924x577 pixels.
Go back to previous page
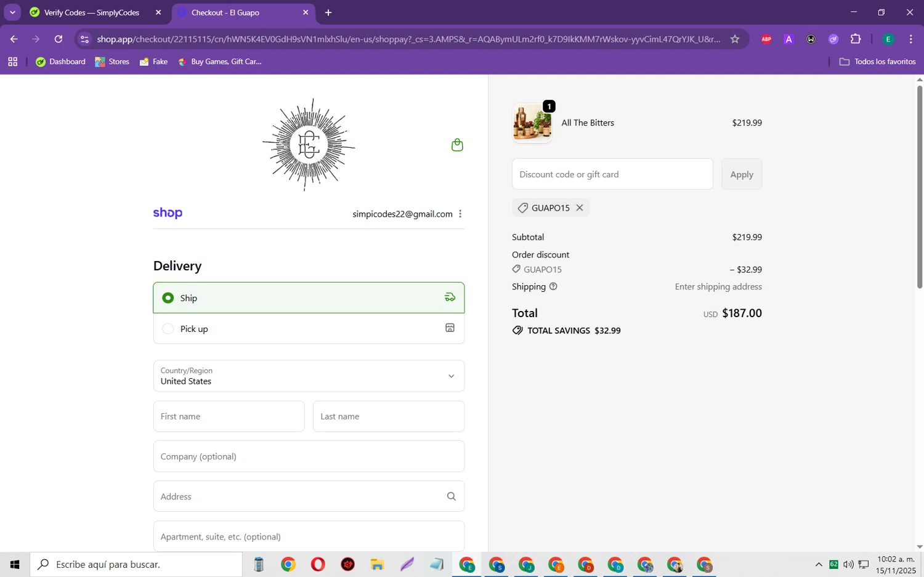pyautogui.click(x=14, y=39)
